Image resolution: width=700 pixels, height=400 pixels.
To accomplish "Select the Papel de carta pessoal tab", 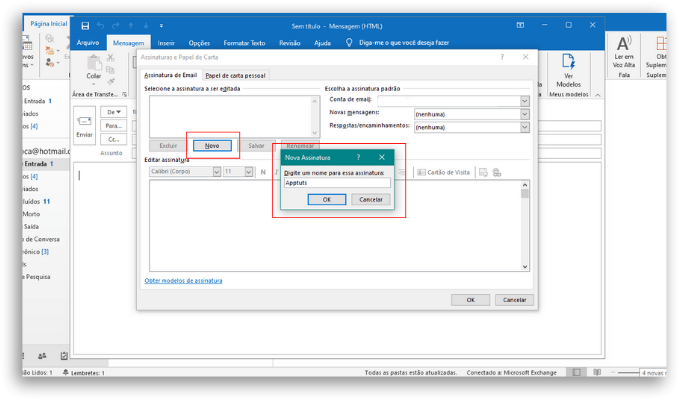I will 235,75.
